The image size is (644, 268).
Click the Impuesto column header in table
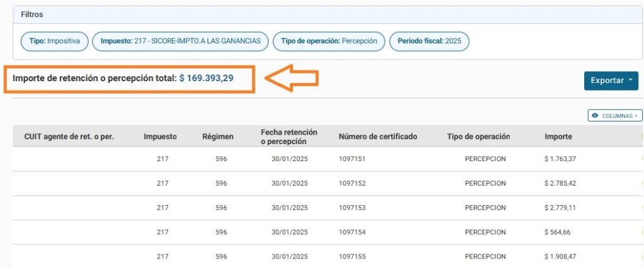160,137
